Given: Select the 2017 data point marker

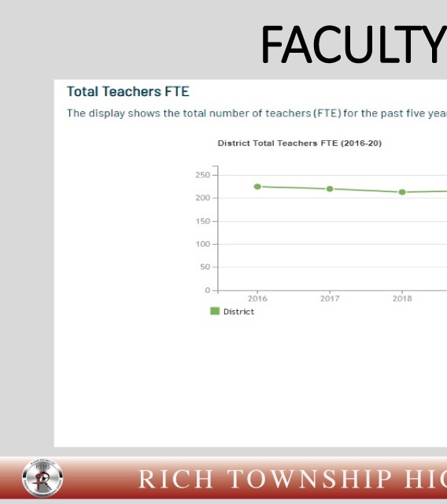Looking at the screenshot, I should coord(330,189).
